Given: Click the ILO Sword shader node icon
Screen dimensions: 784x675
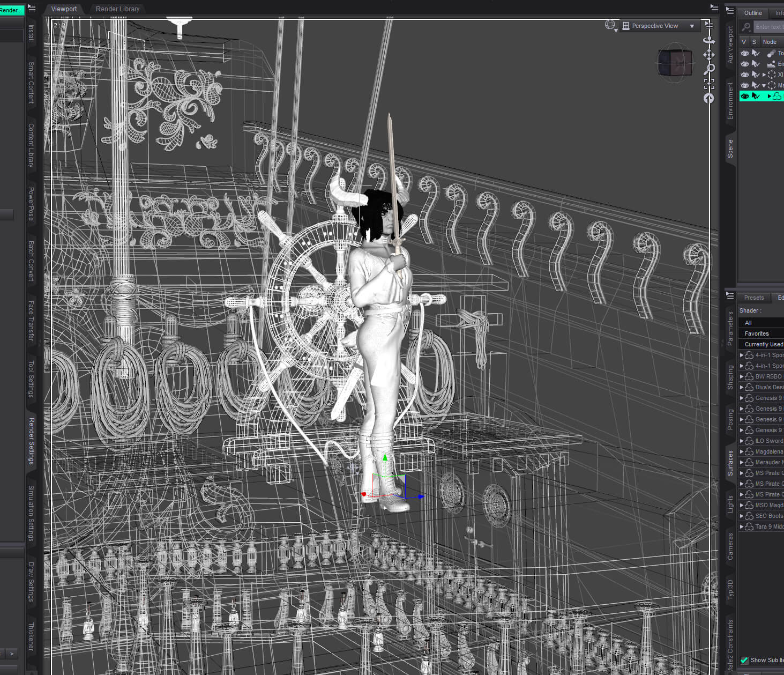Looking at the screenshot, I should tap(749, 441).
